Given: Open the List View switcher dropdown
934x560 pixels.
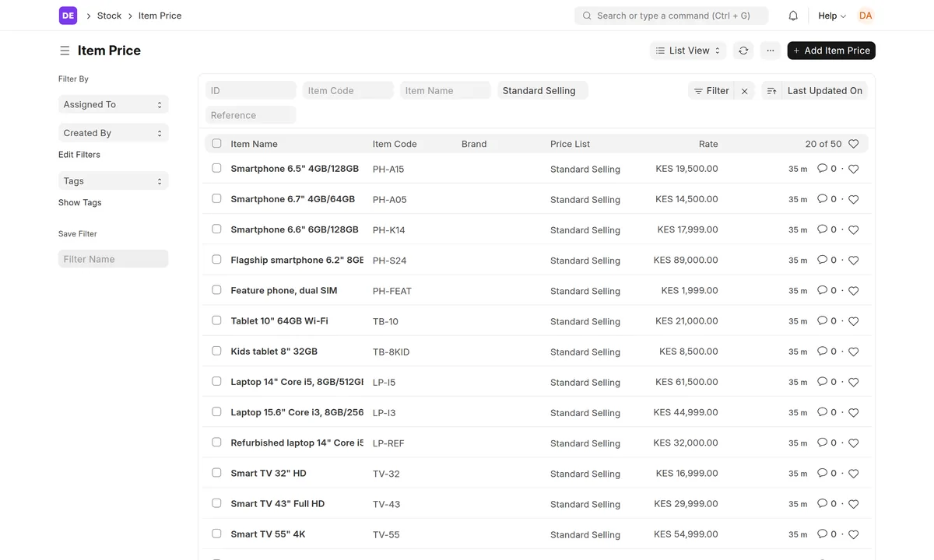Looking at the screenshot, I should click(x=688, y=51).
